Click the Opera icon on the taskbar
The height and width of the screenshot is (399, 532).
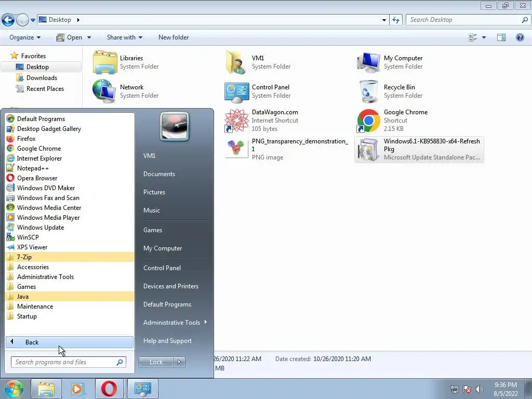tap(109, 389)
